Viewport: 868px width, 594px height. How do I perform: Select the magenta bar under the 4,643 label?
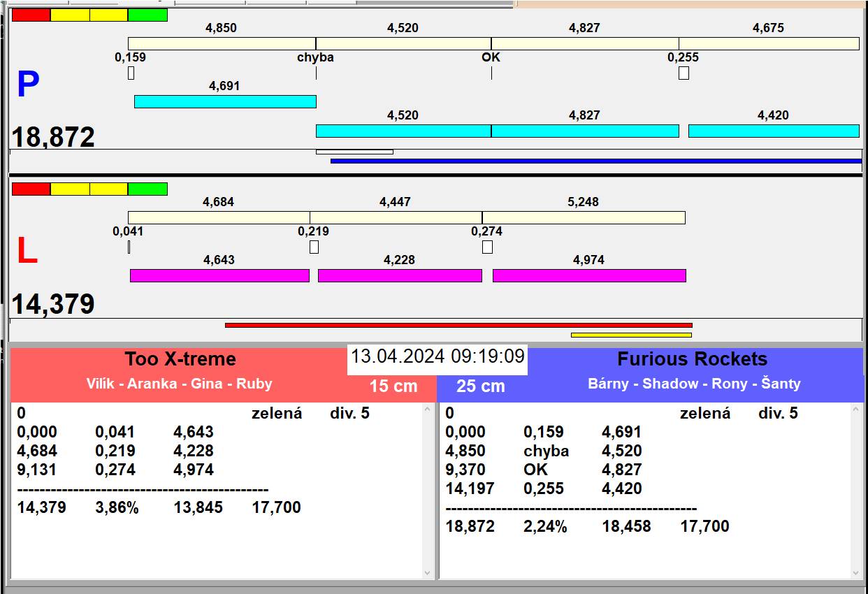point(219,275)
